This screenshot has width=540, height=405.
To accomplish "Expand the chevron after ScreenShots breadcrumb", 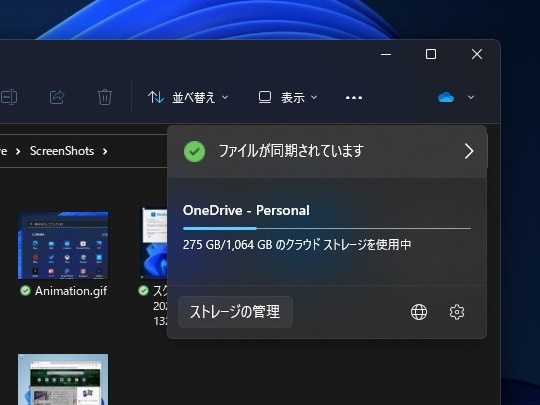I will [105, 151].
